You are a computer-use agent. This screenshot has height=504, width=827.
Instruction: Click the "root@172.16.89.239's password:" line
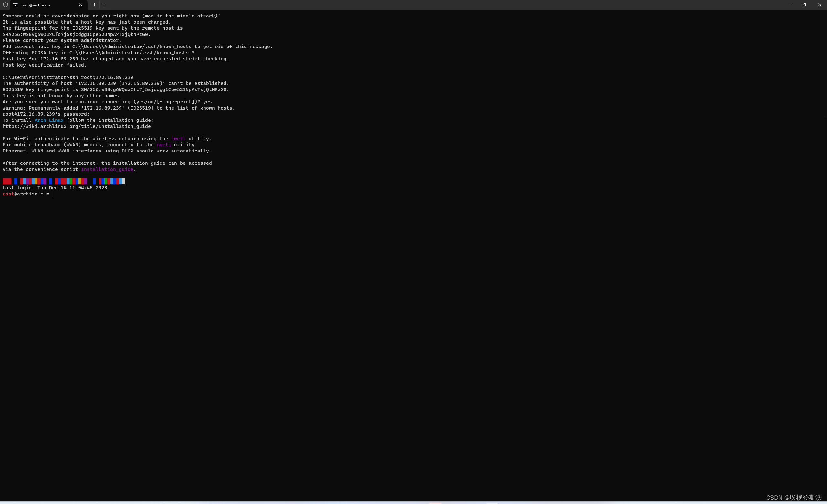point(46,114)
